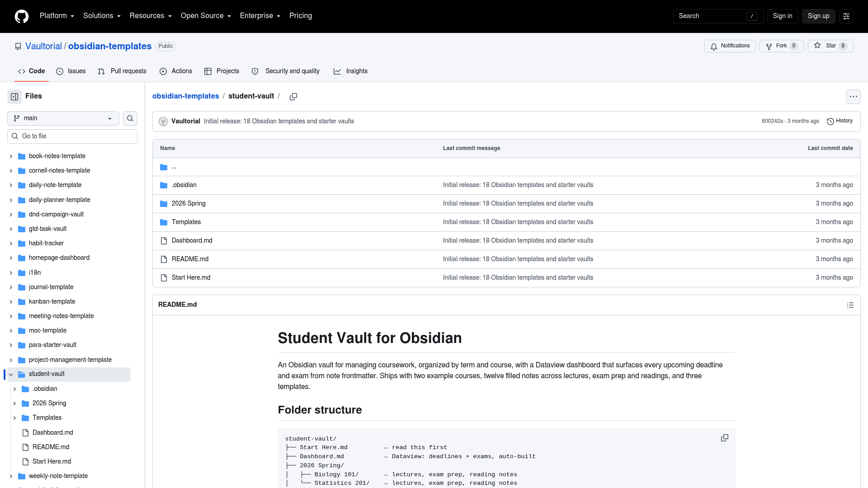This screenshot has width=868, height=488.
Task: Open the Vaultorial owner link
Action: (x=43, y=47)
